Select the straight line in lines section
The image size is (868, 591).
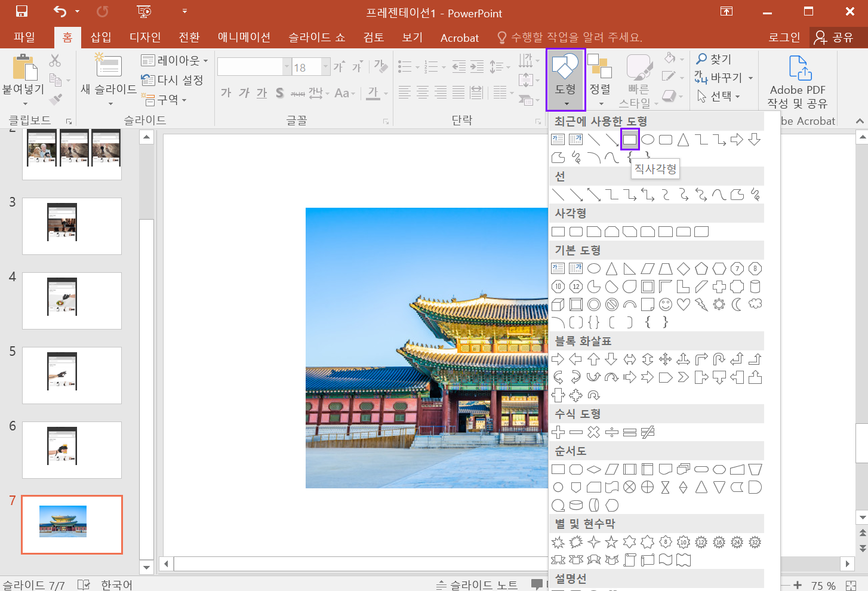558,195
